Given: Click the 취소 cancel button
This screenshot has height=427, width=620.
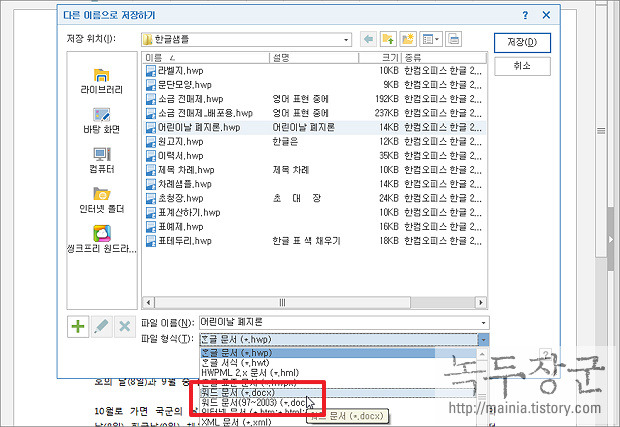Looking at the screenshot, I should (522, 66).
